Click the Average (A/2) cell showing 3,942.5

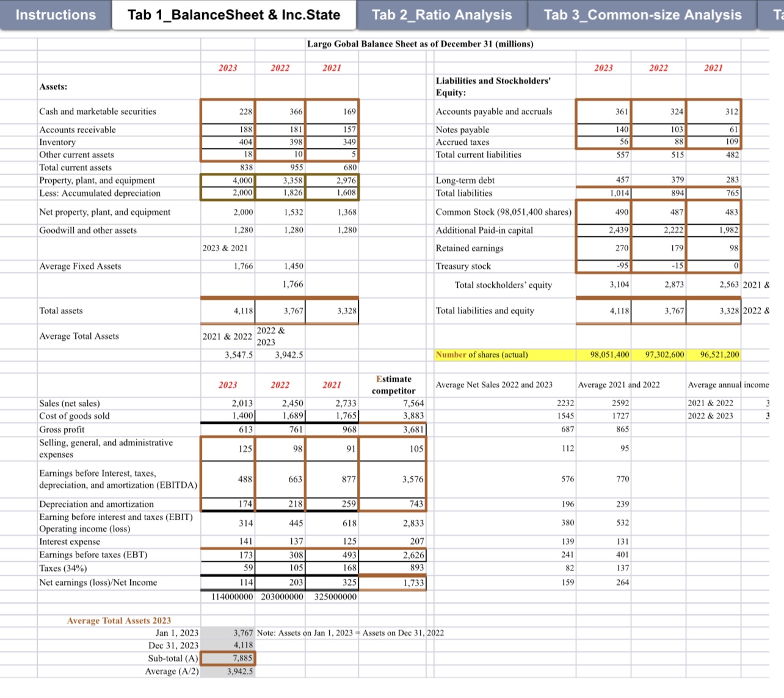pos(228,671)
